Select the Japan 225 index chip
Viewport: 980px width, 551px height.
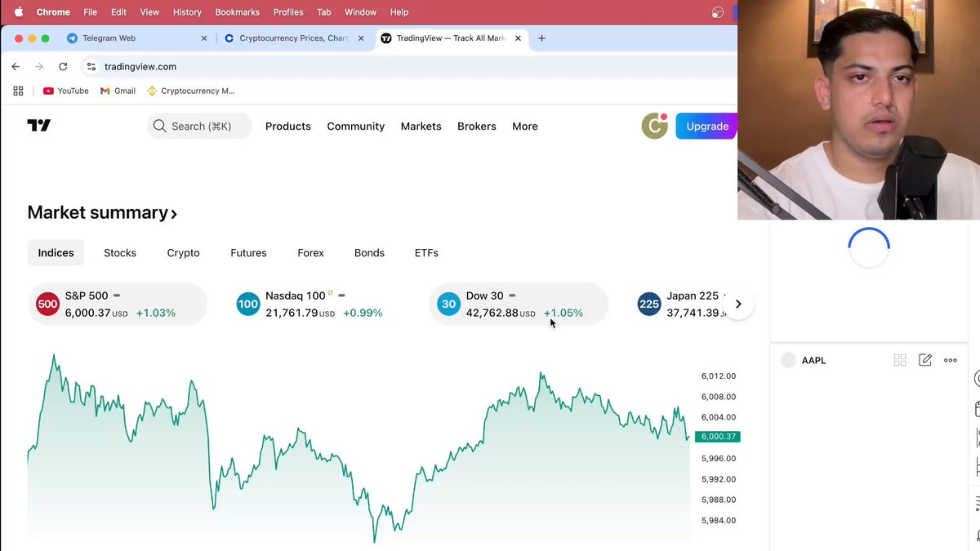(x=681, y=304)
